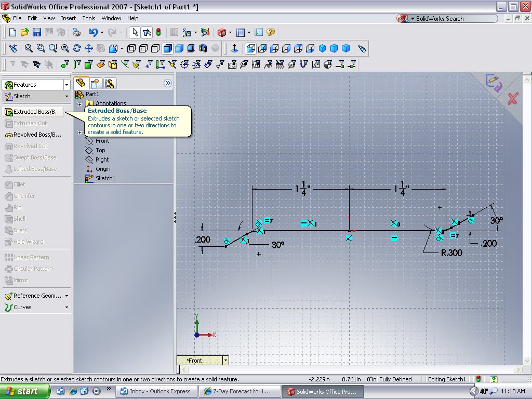Rebuild model with traffic light icon

coord(158,32)
